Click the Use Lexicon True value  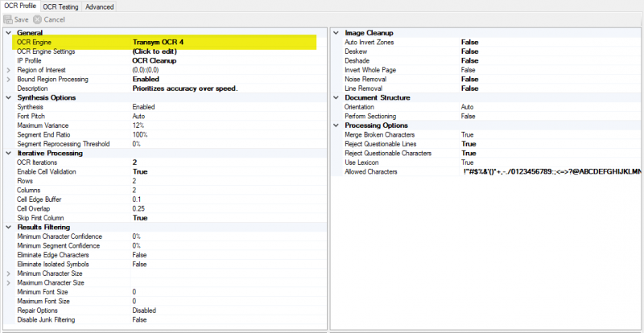467,162
